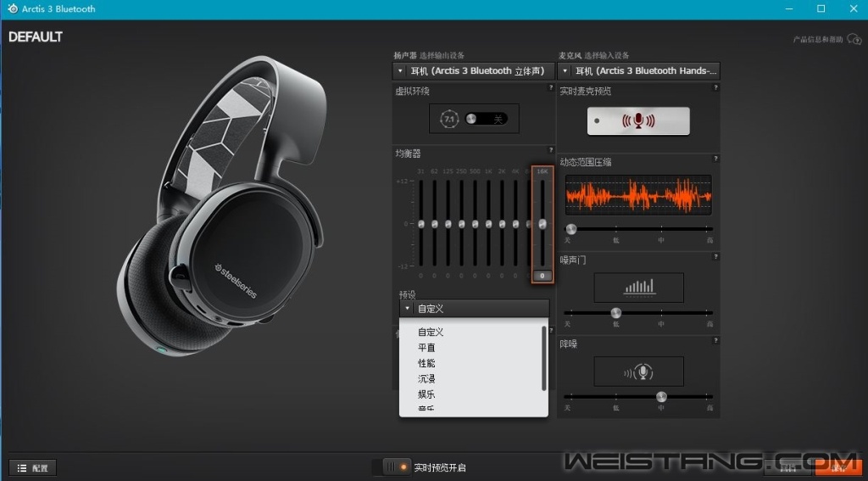The width and height of the screenshot is (868, 481).
Task: Click the 16K band value field
Action: coord(542,276)
